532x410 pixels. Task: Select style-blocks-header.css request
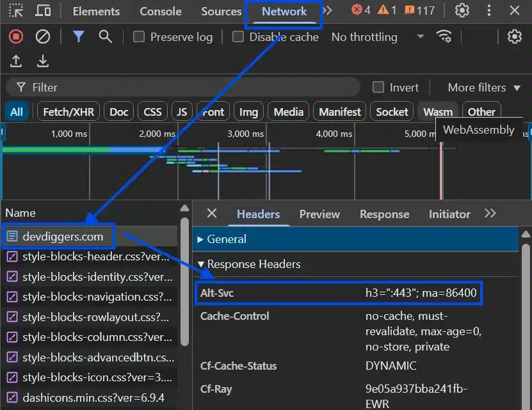click(x=90, y=256)
